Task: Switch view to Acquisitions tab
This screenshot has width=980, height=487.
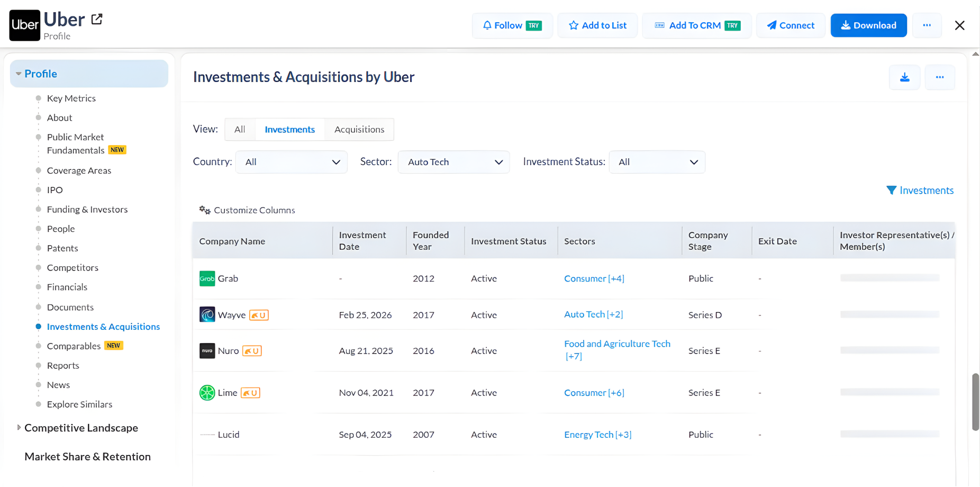Action: 359,129
